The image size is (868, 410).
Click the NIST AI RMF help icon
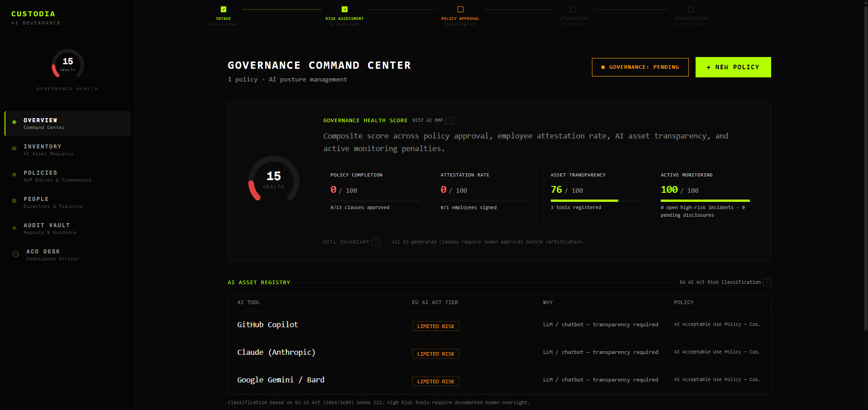[x=449, y=120]
